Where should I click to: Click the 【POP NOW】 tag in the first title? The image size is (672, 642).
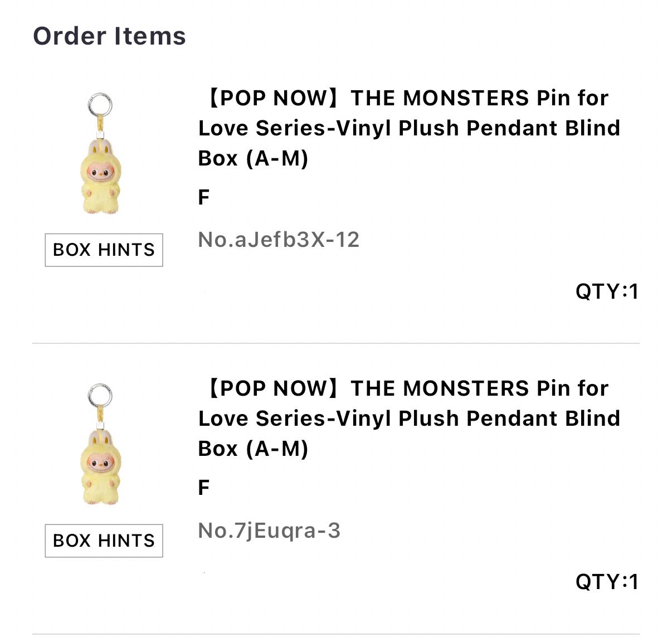(273, 98)
